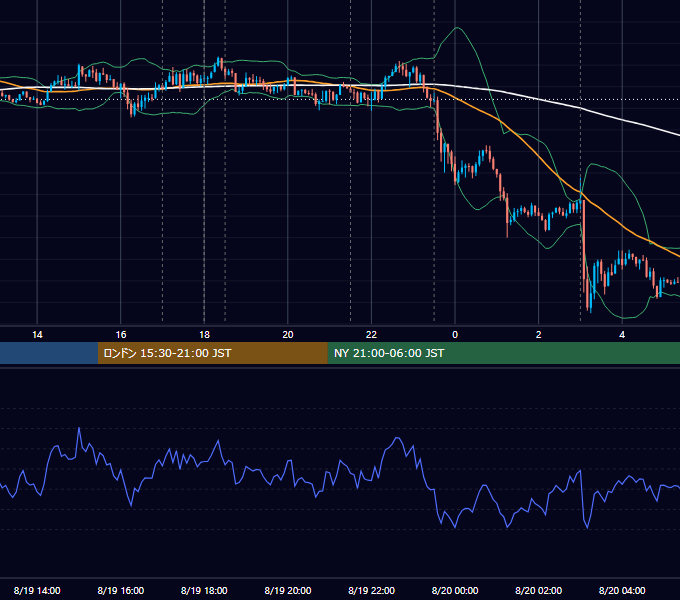Click the 8/19 14:00 time label
Screen dimensions: 680x600
point(37,590)
